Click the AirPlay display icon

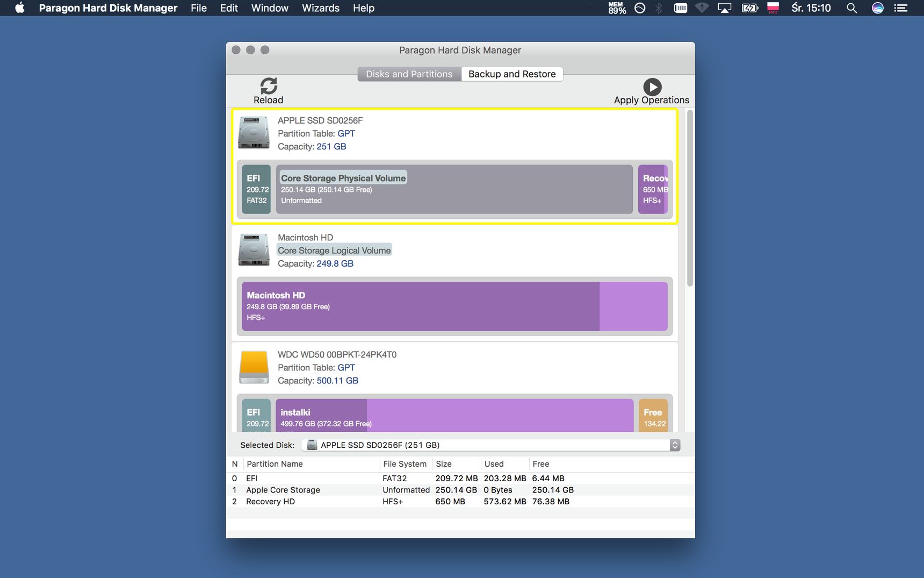[x=725, y=8]
